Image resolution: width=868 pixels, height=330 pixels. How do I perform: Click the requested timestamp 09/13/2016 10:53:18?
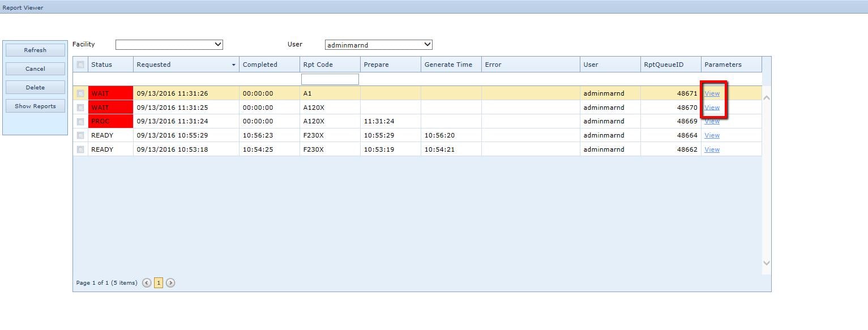click(x=172, y=149)
